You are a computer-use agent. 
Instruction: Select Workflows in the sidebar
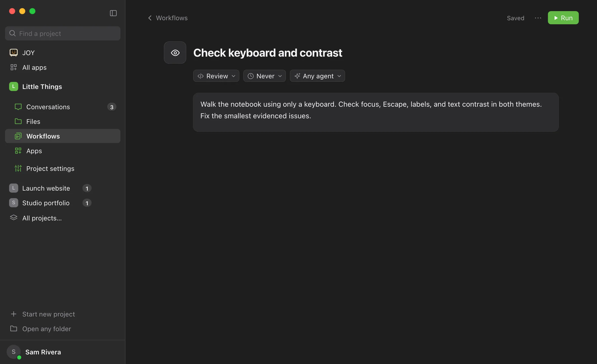point(63,136)
